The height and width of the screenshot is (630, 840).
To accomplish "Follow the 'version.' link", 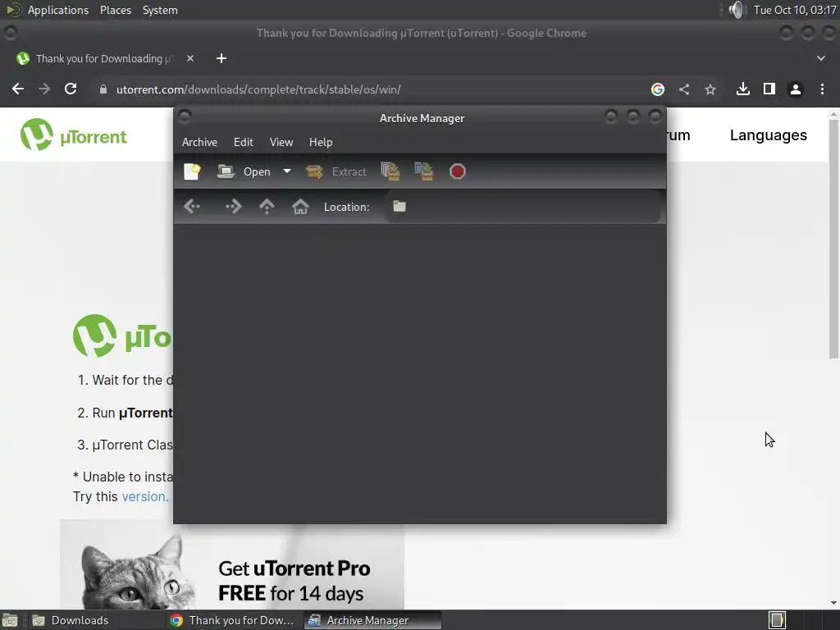I will [x=144, y=496].
